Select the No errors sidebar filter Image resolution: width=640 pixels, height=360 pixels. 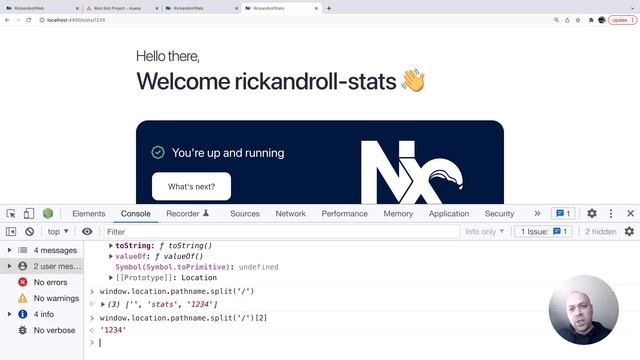coord(42,282)
